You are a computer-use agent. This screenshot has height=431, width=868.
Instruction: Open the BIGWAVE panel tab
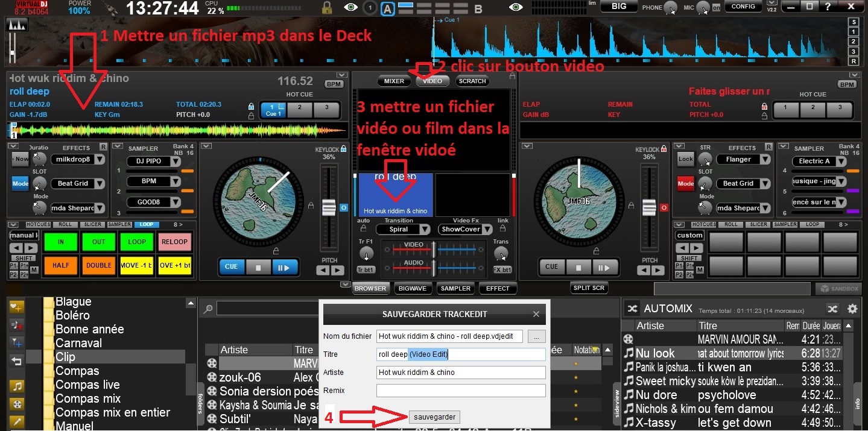click(413, 288)
